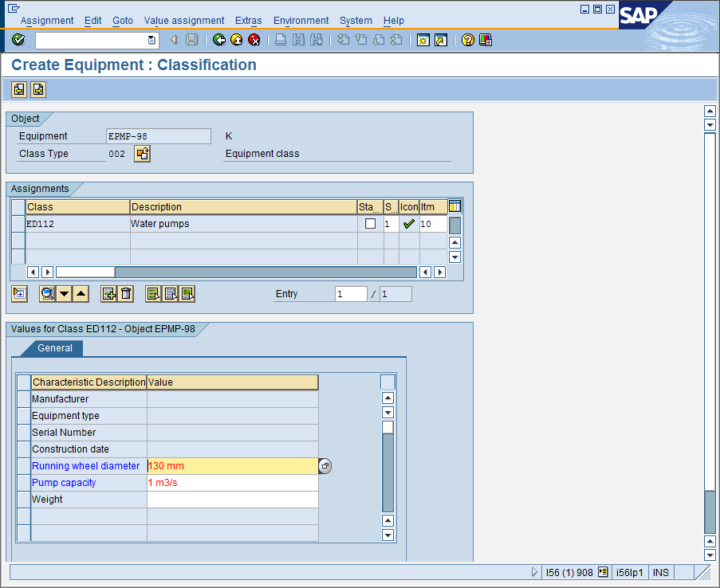Click the Delete trash icon below Assignments
This screenshot has height=588, width=720.
[x=126, y=294]
